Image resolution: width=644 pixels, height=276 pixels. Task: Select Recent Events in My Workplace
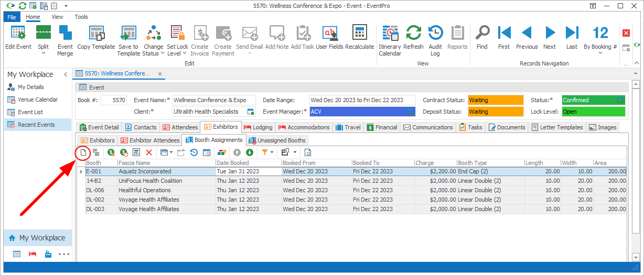click(x=37, y=125)
